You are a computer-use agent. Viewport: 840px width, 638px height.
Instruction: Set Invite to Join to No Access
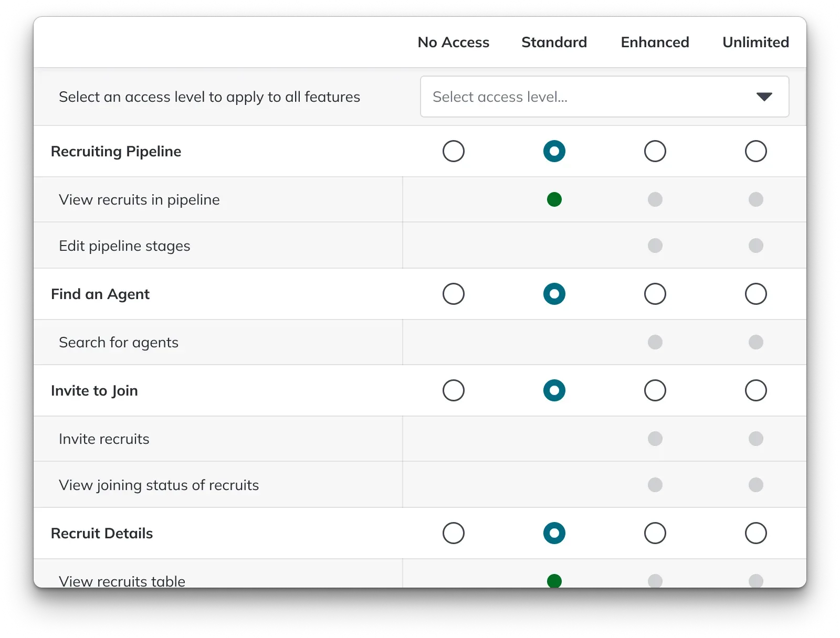(x=454, y=390)
